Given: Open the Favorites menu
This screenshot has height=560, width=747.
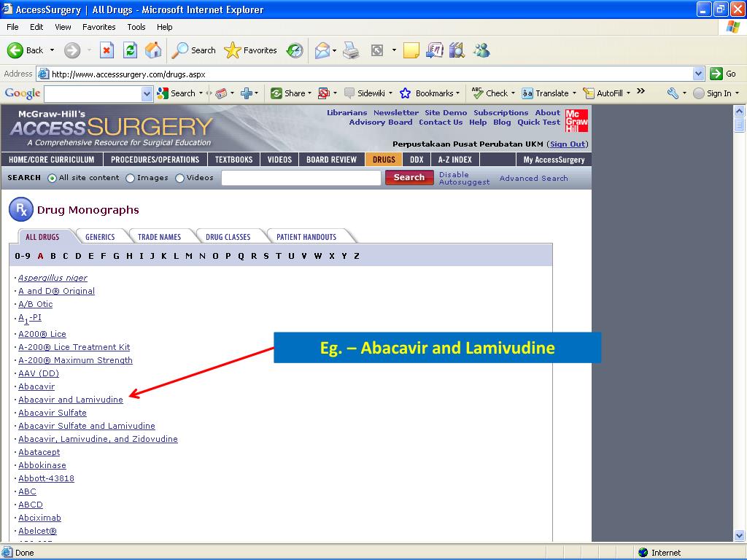Looking at the screenshot, I should [x=98, y=27].
